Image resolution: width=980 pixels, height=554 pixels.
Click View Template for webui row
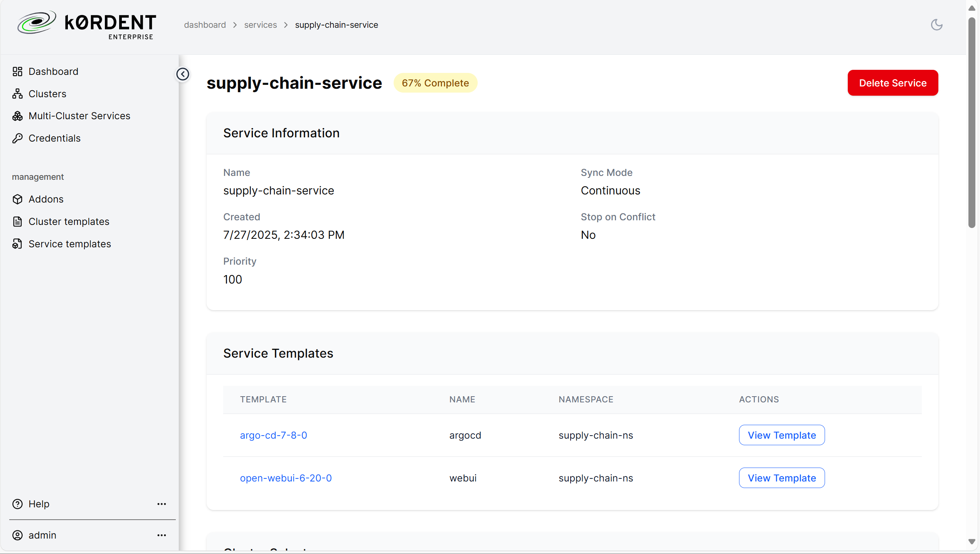(x=781, y=478)
